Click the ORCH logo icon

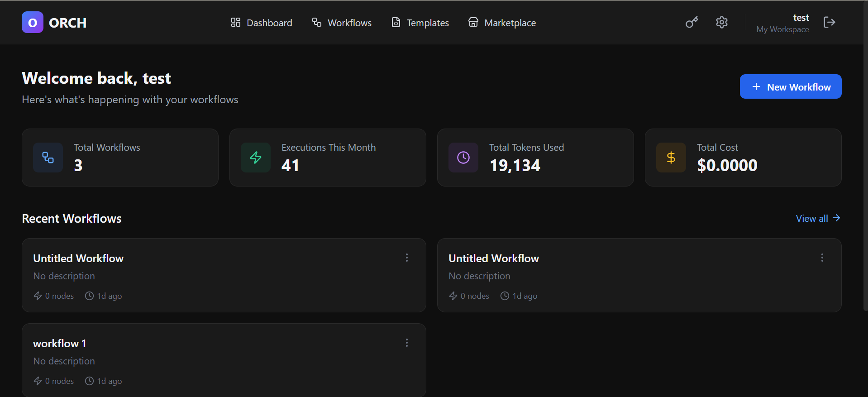coord(33,22)
